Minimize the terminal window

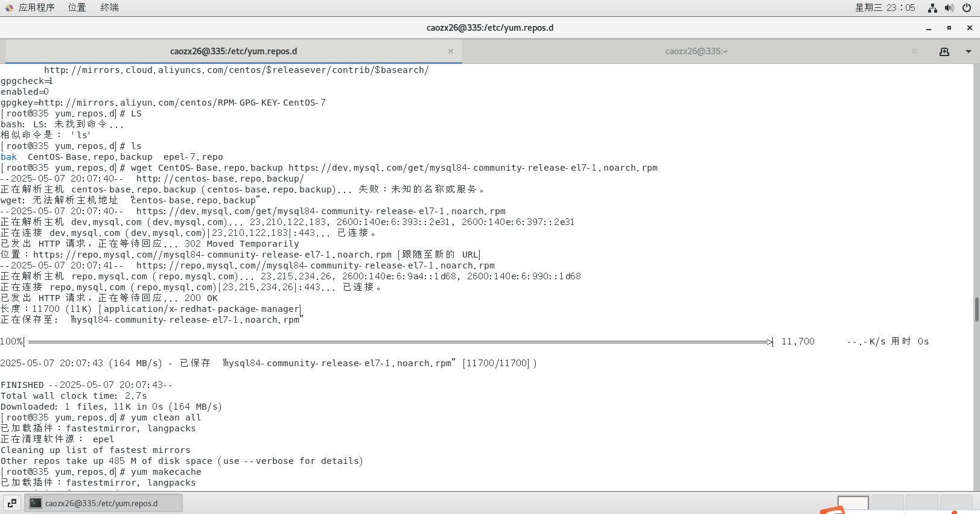[929, 28]
